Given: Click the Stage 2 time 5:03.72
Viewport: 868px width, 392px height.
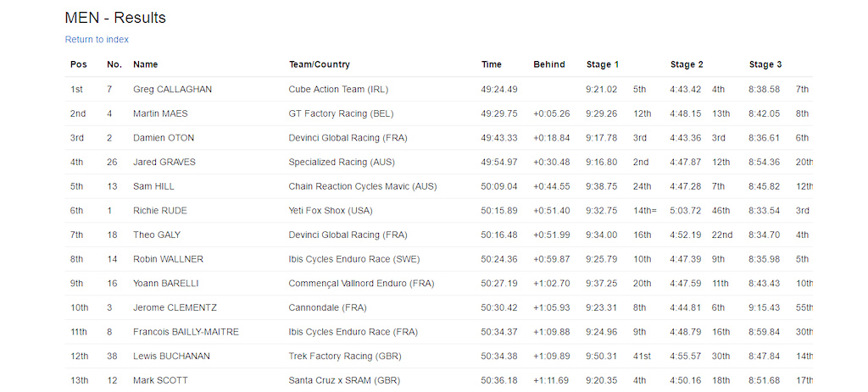Looking at the screenshot, I should click(x=686, y=211).
